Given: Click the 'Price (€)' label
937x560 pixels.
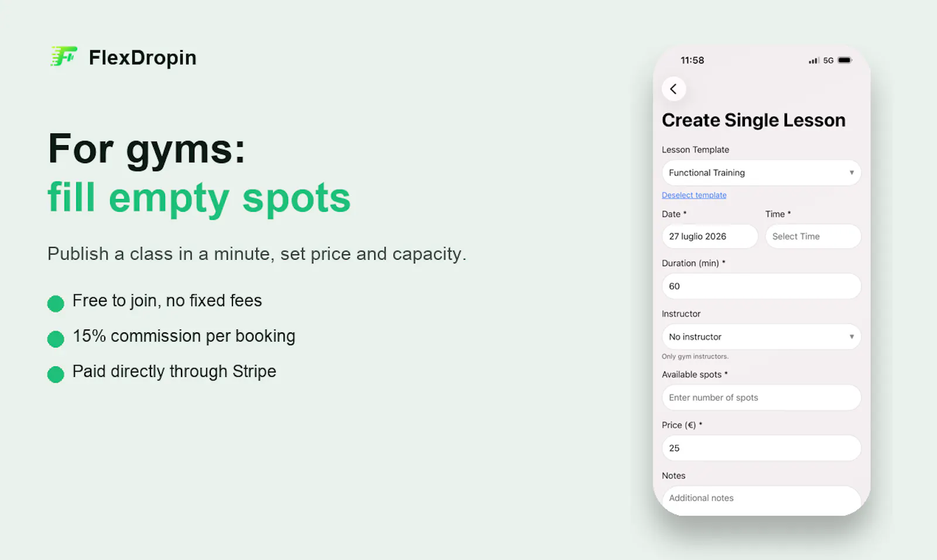Looking at the screenshot, I should coord(682,425).
